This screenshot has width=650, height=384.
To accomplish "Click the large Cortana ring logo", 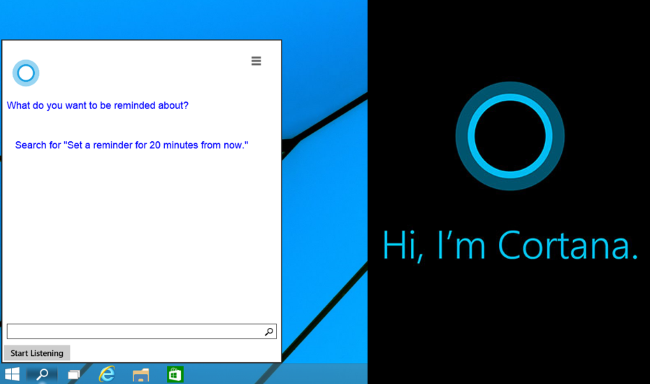I will tap(510, 136).
